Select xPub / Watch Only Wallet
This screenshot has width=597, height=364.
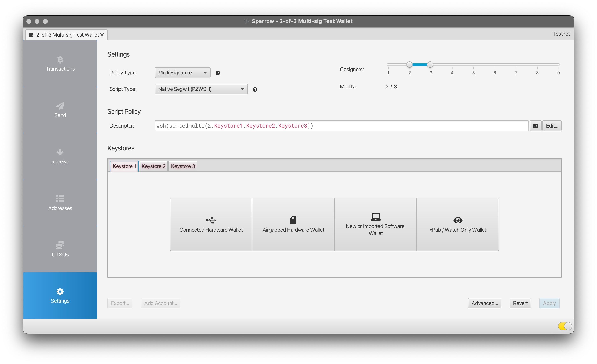(x=458, y=224)
